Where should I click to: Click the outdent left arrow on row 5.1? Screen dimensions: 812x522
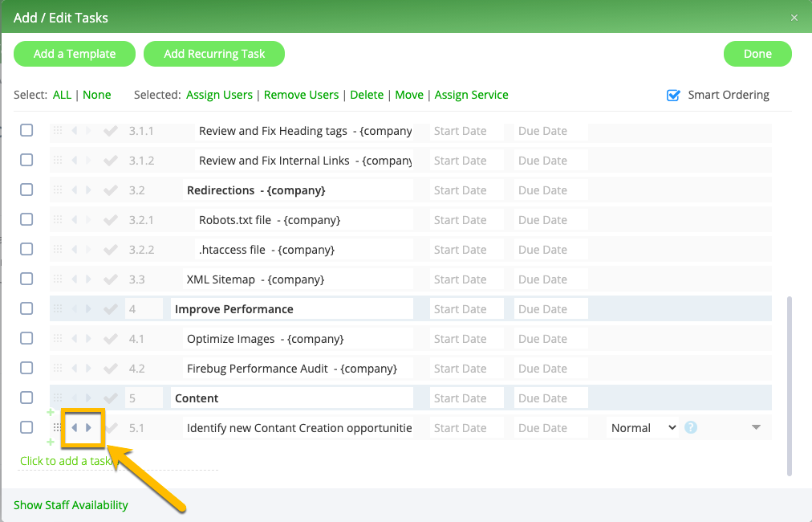75,428
